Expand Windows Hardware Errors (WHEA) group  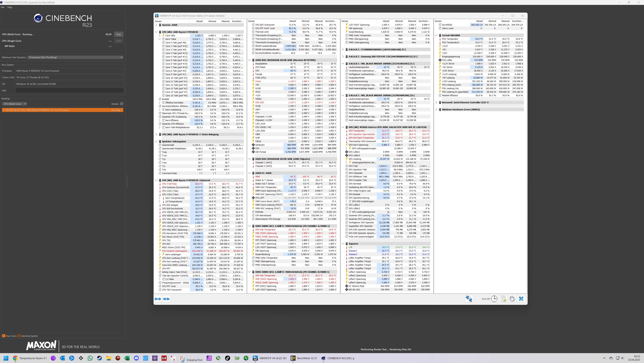pyautogui.click(x=436, y=110)
